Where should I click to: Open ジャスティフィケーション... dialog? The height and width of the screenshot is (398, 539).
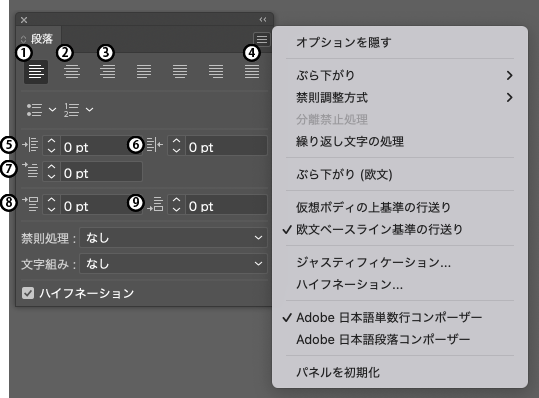400,263
